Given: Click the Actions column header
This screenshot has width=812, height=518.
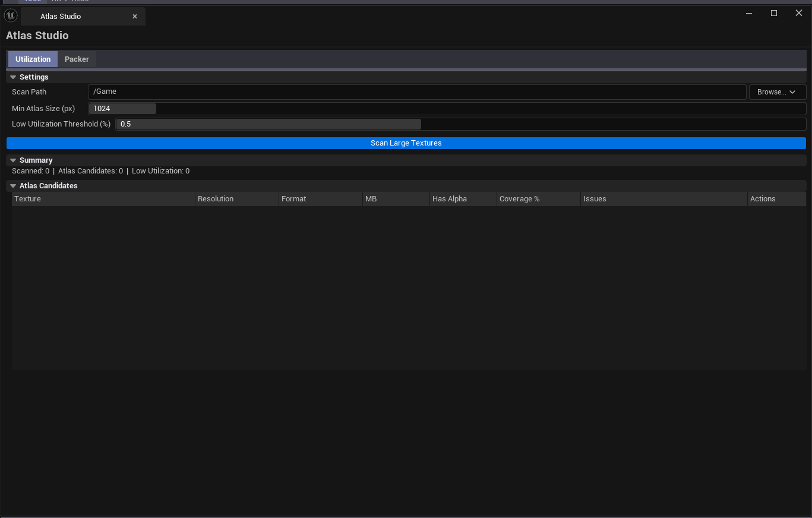Looking at the screenshot, I should 777,199.
